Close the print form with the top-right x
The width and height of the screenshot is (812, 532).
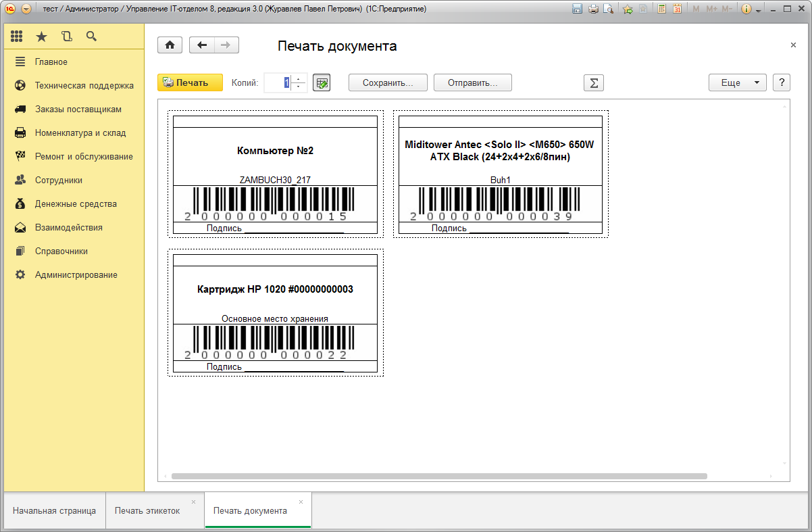793,45
